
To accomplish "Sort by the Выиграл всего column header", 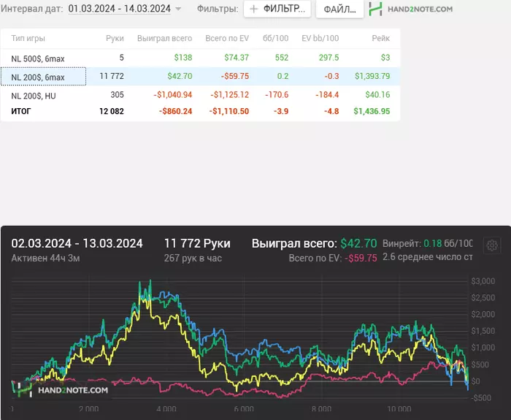I will [x=164, y=38].
